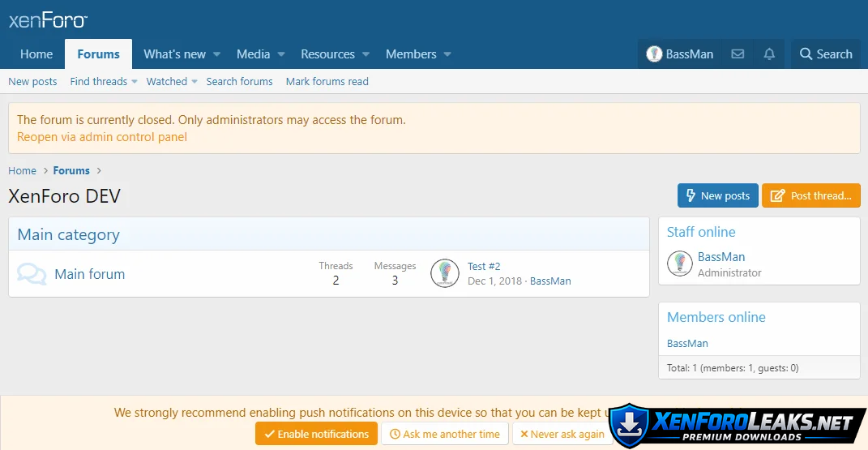The width and height of the screenshot is (868, 450).
Task: Open the alerts bell icon
Action: pos(769,54)
